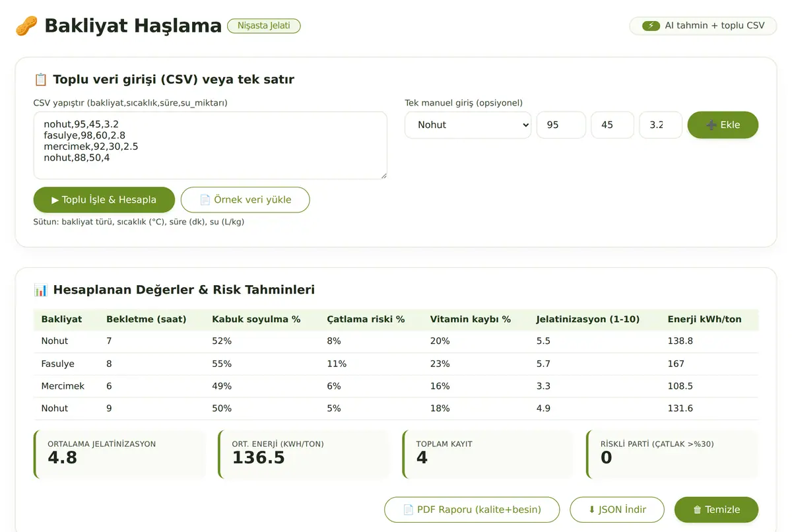Click the duration field showing 45
The height and width of the screenshot is (532, 792).
tap(612, 125)
